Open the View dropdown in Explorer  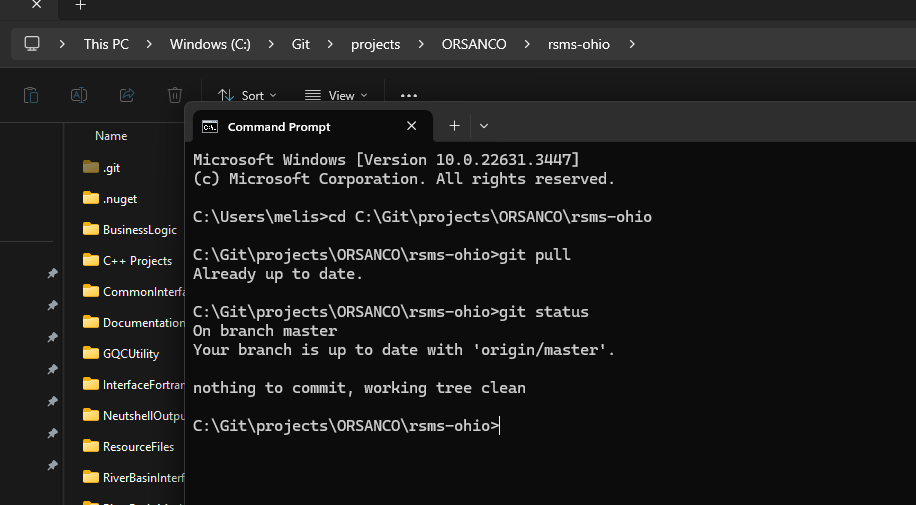(336, 95)
